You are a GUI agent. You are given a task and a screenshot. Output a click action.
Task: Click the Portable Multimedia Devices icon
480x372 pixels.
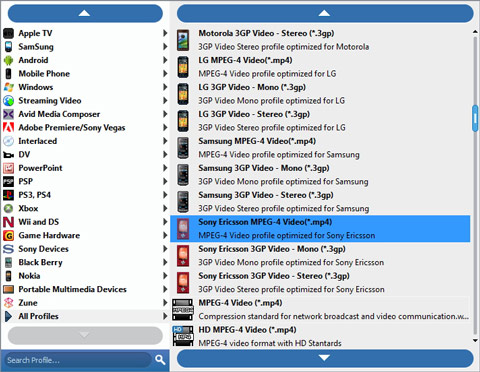(8, 289)
